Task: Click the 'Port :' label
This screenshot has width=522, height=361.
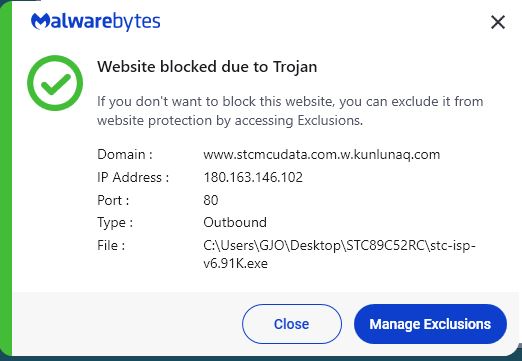Action: 113,200
